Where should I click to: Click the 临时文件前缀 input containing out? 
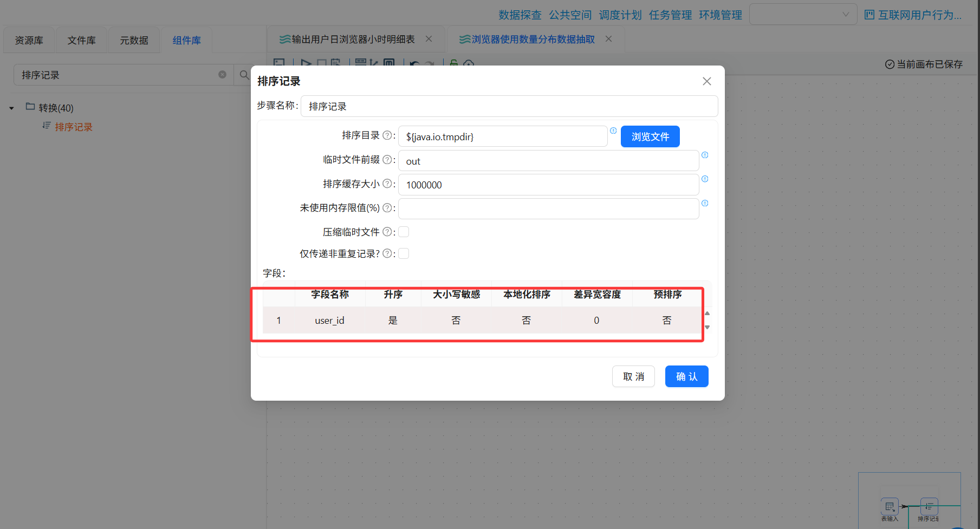[x=548, y=161]
